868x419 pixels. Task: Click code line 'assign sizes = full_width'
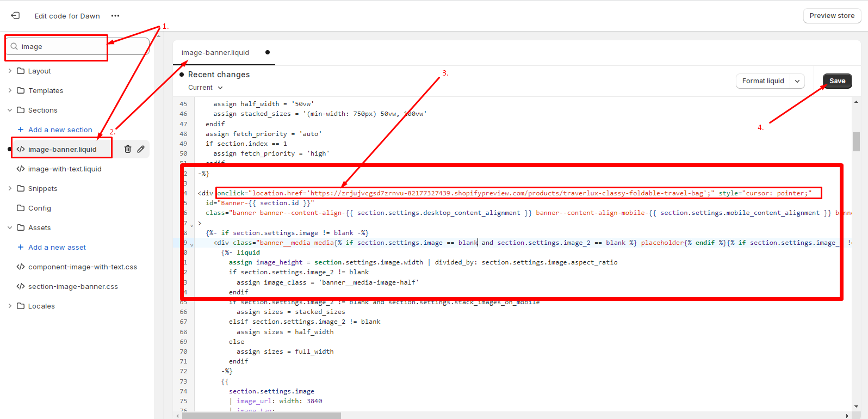coord(285,352)
